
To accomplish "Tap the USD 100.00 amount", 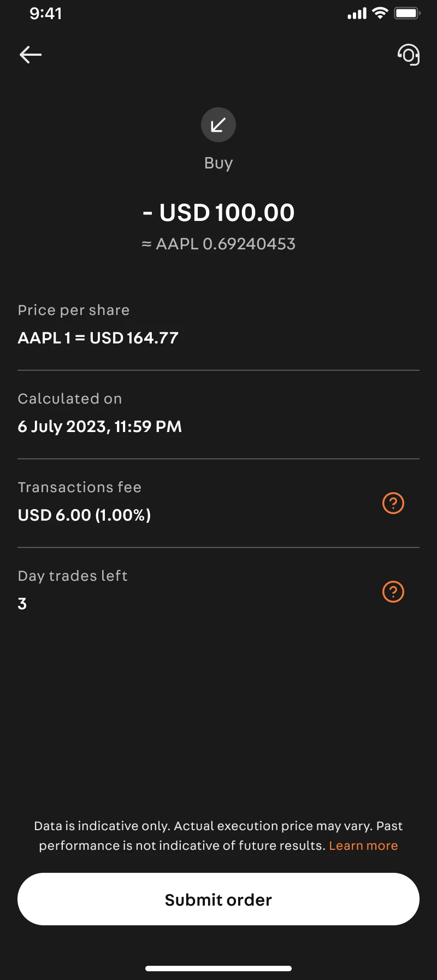I will pos(218,213).
